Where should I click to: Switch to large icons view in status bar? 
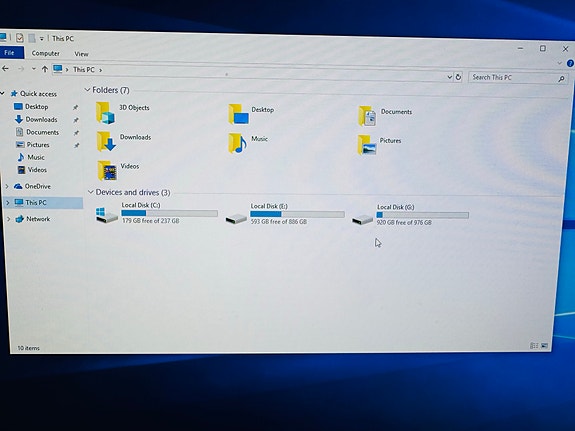coord(545,346)
